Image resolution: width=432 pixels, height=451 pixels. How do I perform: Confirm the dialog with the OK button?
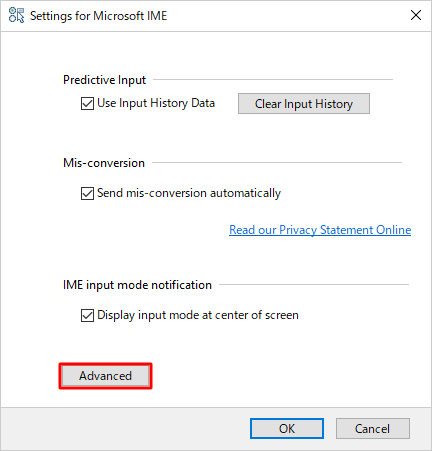pos(287,429)
